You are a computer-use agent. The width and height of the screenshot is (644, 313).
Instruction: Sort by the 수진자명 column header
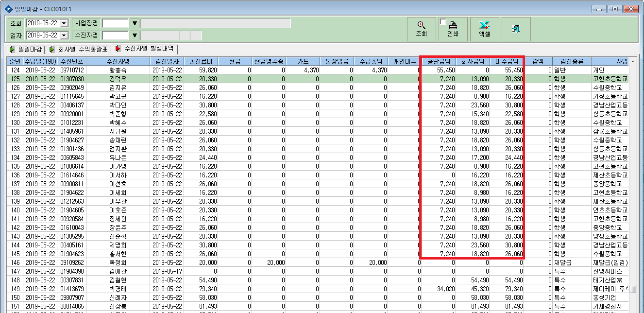119,61
